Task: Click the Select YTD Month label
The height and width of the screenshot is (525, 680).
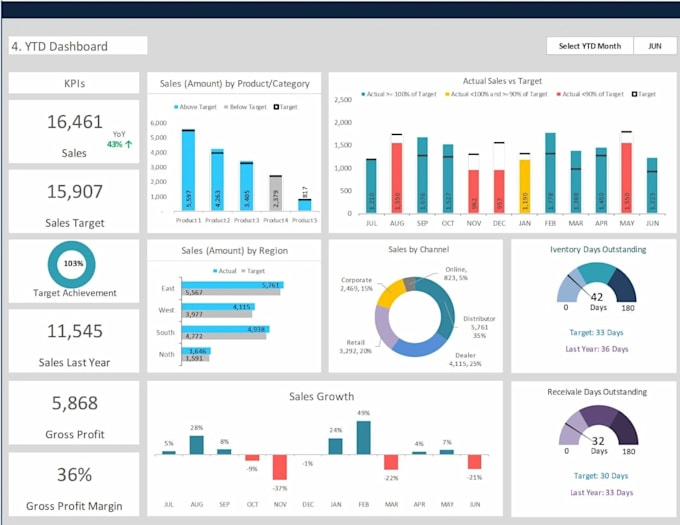Action: click(590, 46)
